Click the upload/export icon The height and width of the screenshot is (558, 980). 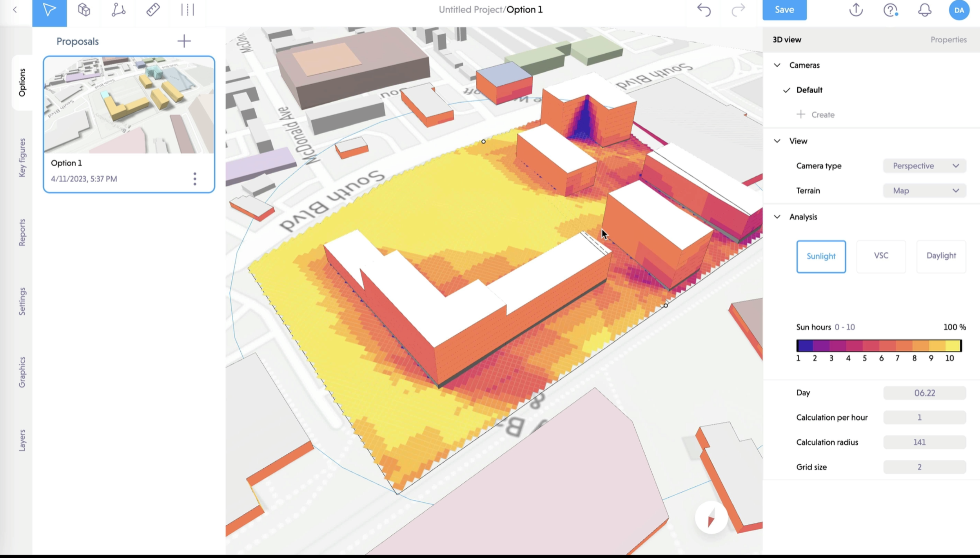(x=856, y=10)
